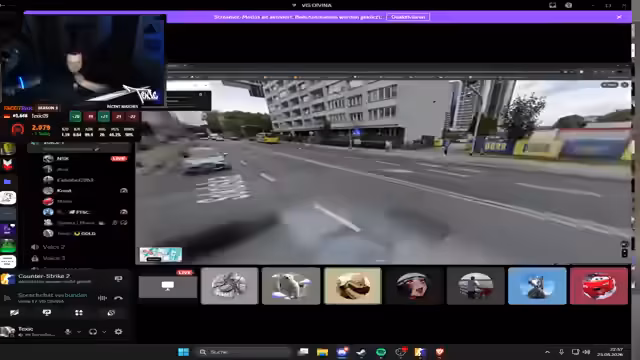Open the VG DIVINA server dropdown
Image resolution: width=640 pixels, height=360 pixels.
(x=312, y=5)
